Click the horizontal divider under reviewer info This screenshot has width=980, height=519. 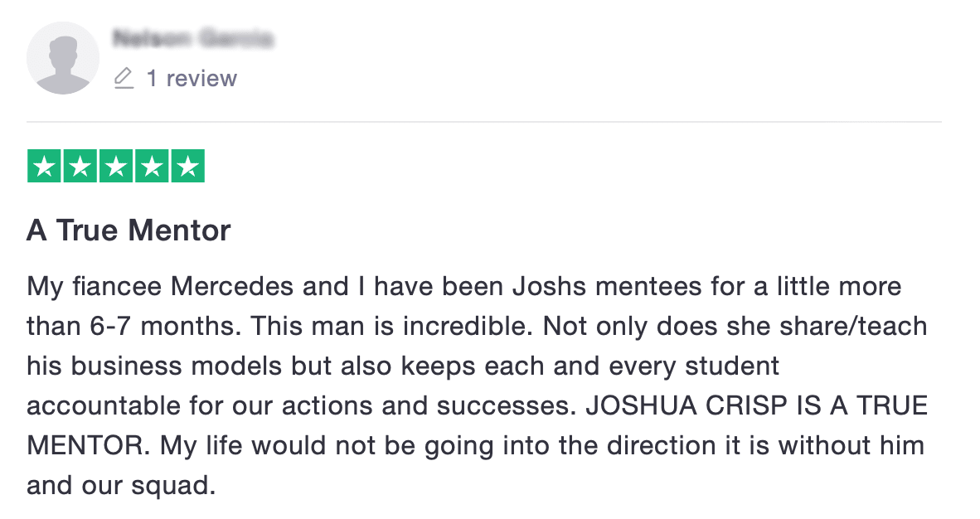pyautogui.click(x=483, y=122)
